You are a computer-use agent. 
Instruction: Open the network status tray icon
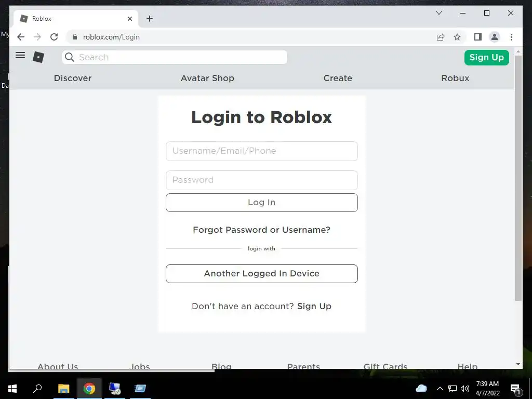coord(453,389)
